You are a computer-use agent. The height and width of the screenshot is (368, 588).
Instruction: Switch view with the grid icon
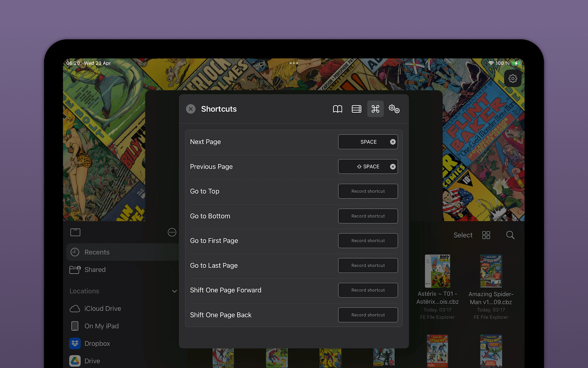click(486, 235)
